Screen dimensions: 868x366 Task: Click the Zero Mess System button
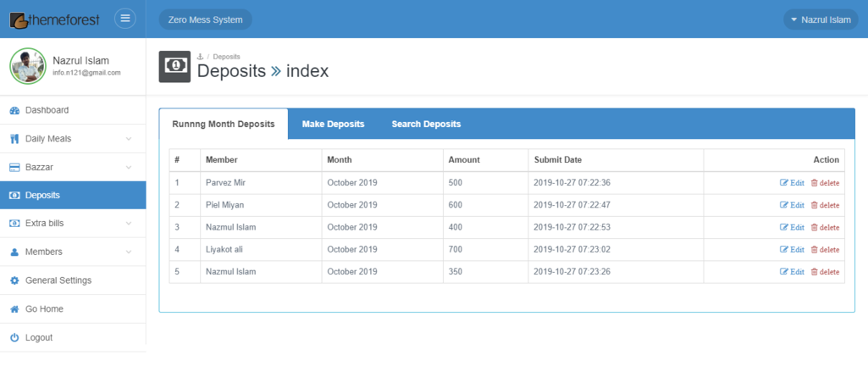[x=205, y=19]
